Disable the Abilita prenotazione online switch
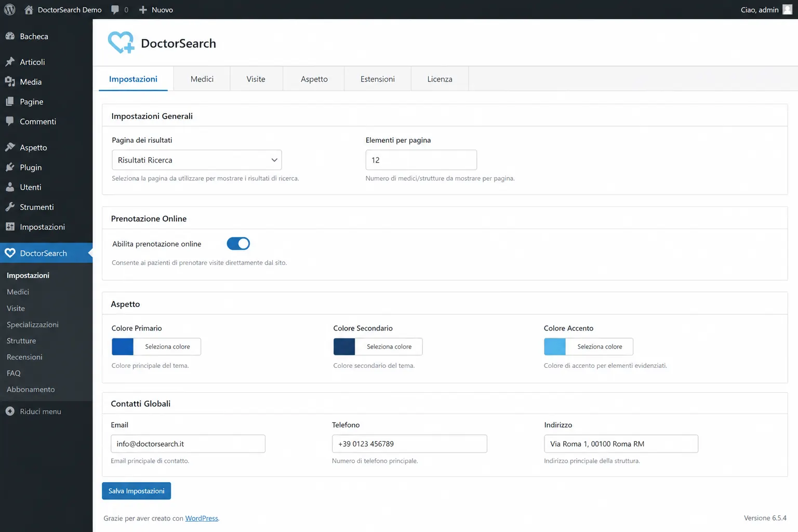The image size is (798, 532). [238, 244]
